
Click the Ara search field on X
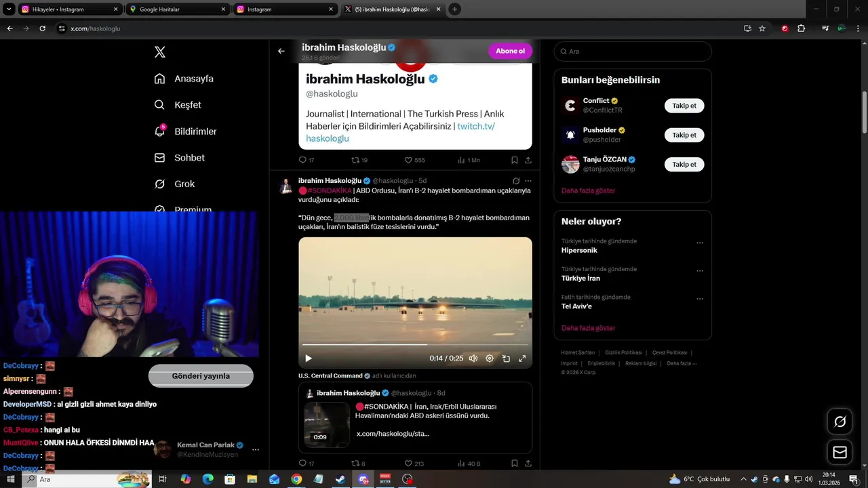tap(633, 52)
